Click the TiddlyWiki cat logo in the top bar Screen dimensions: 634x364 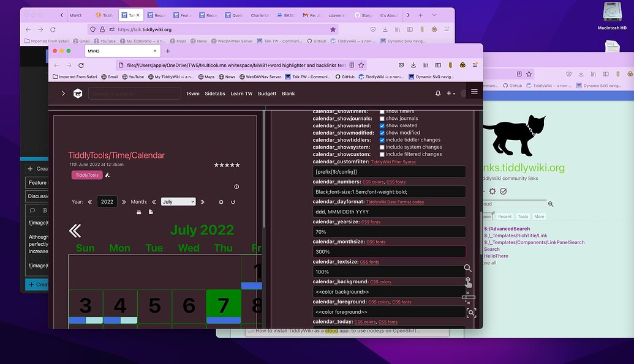[78, 94]
